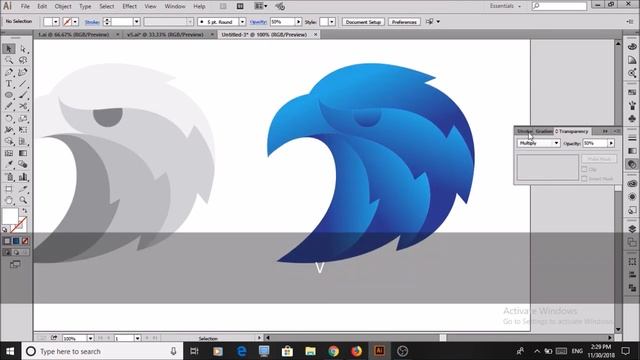This screenshot has width=640, height=360.
Task: Open the Window menu
Action: click(175, 6)
